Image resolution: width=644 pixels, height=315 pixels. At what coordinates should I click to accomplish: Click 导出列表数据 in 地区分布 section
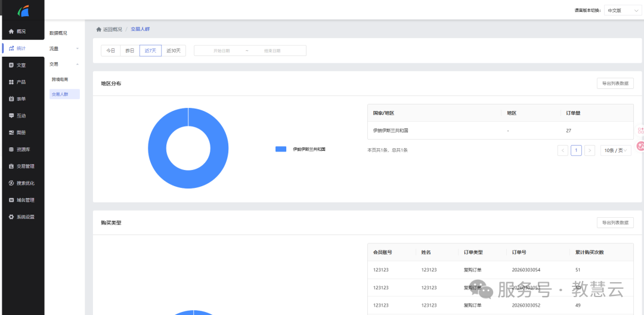pyautogui.click(x=615, y=84)
